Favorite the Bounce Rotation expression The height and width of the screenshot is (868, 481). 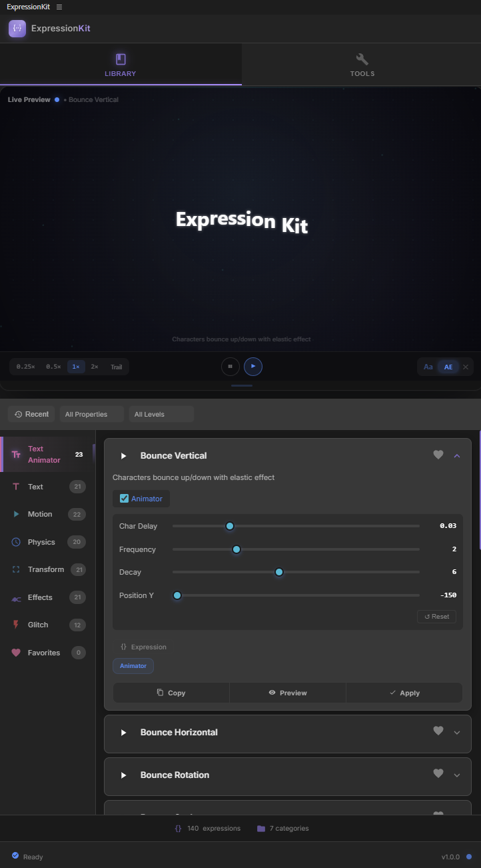tap(438, 773)
